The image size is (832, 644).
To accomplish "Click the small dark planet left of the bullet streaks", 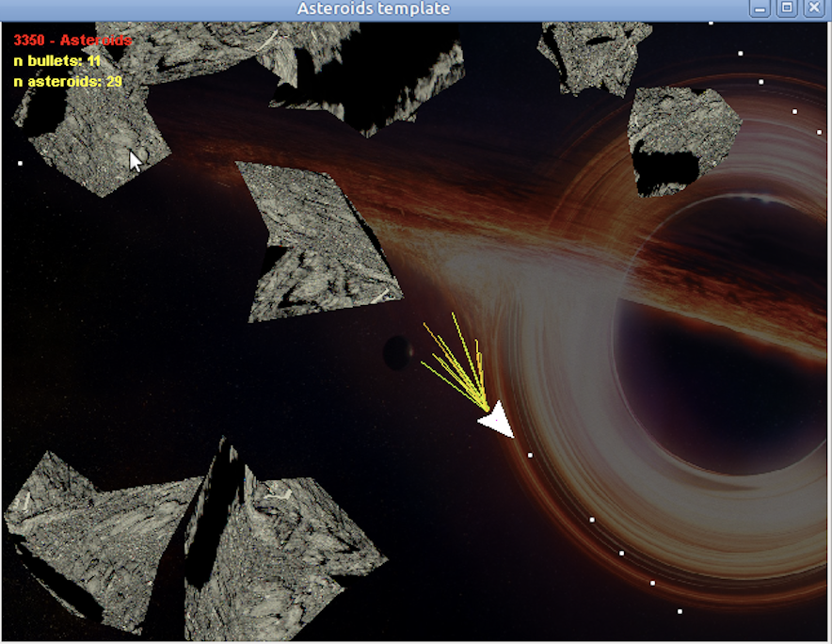I will pyautogui.click(x=398, y=352).
